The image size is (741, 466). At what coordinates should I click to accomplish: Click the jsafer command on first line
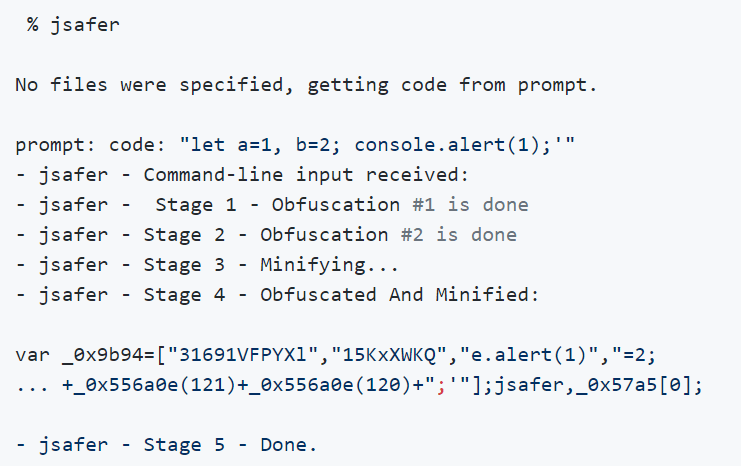click(85, 25)
